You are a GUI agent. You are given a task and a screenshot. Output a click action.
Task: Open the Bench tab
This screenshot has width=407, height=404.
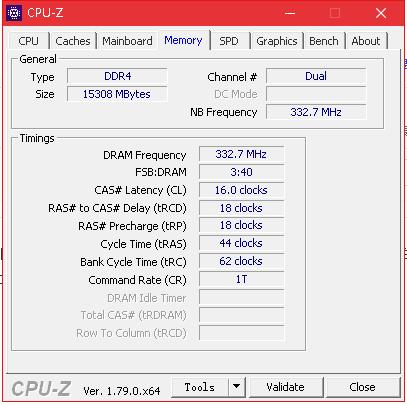324,41
